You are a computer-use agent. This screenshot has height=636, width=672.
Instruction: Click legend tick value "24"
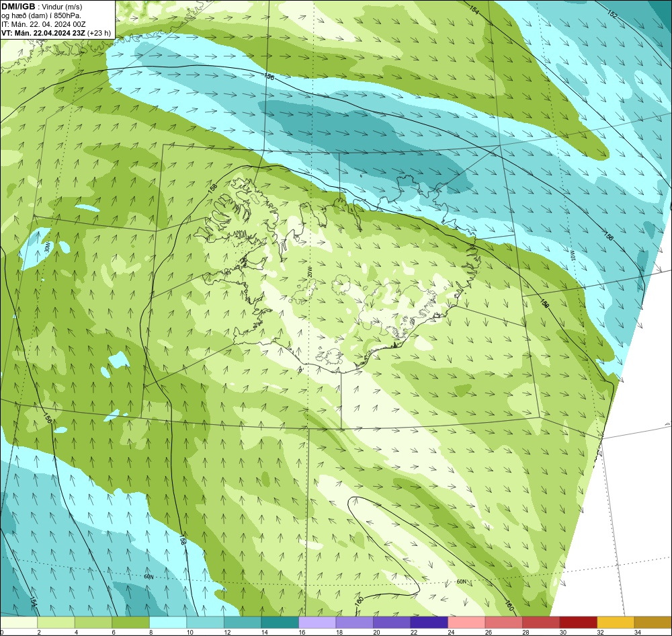point(452,632)
